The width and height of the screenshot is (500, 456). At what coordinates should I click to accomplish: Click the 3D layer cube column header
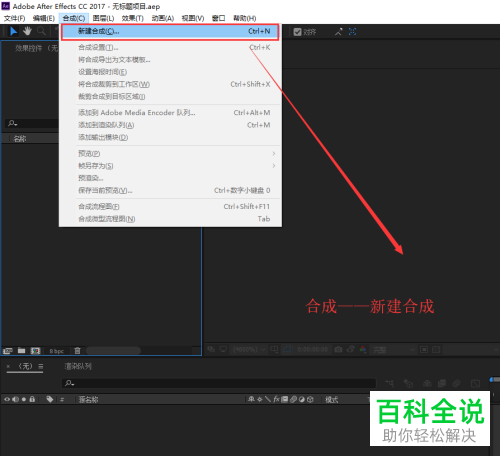tap(310, 399)
